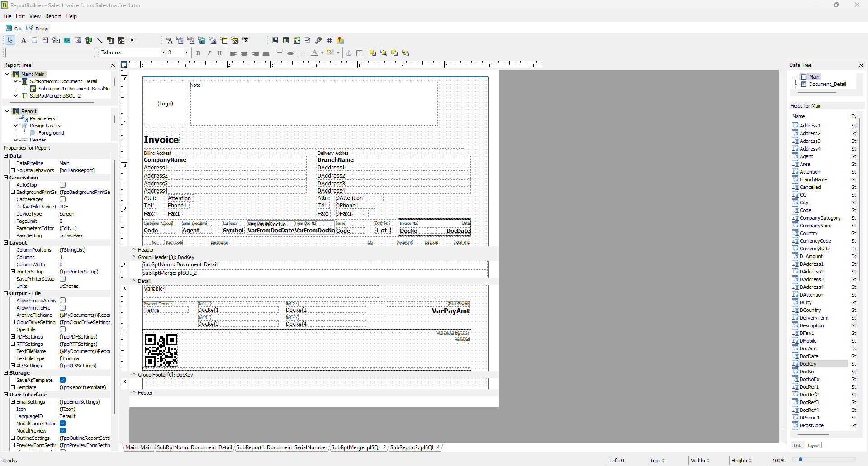Collapse the Header band
This screenshot has width=868, height=466.
(134, 249)
